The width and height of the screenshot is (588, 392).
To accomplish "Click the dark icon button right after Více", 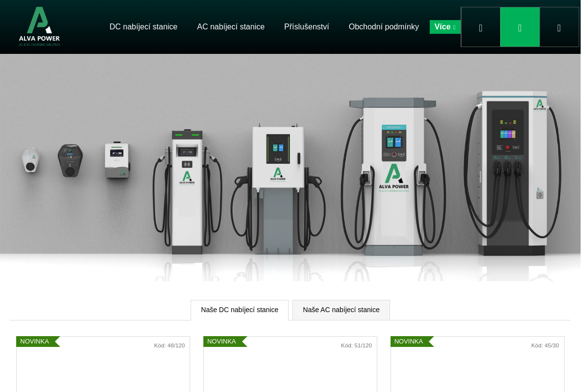I will point(481,27).
